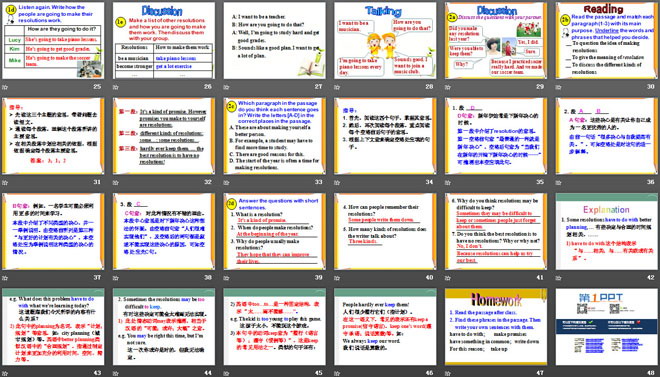Click the animation star under slide 28
Screen dimensions: 660x377
tap(337, 87)
